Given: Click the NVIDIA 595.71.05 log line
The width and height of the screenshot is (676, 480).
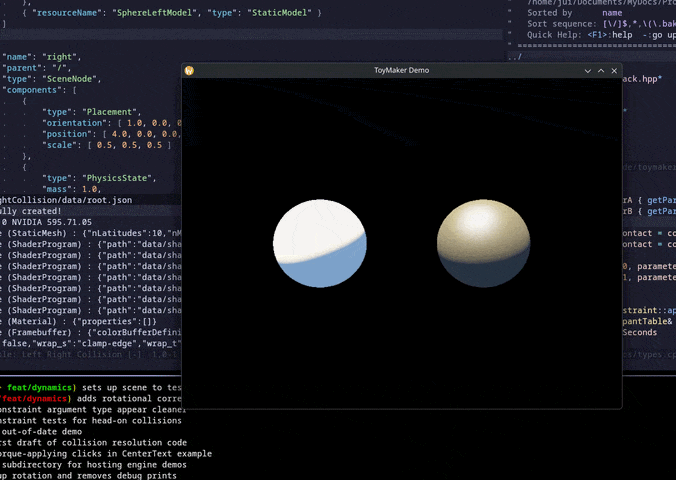Looking at the screenshot, I should coord(47,222).
